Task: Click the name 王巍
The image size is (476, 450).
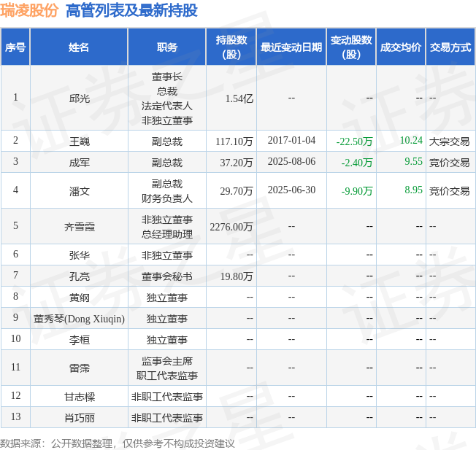Action: point(80,141)
